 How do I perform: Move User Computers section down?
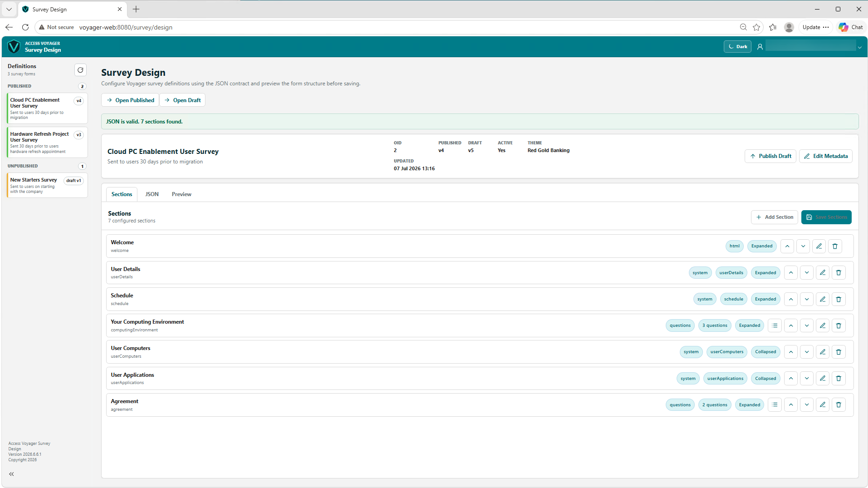807,352
